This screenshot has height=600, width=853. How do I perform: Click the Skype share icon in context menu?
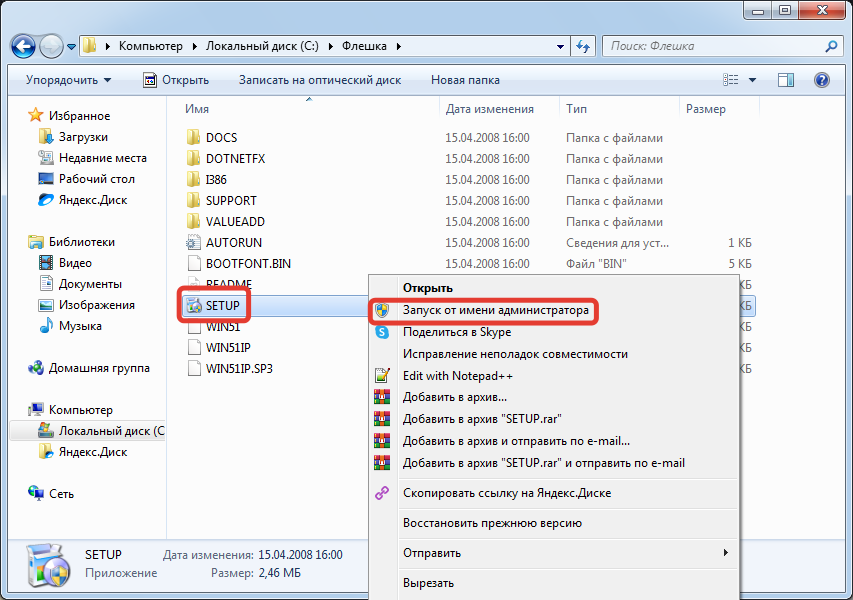(x=382, y=332)
